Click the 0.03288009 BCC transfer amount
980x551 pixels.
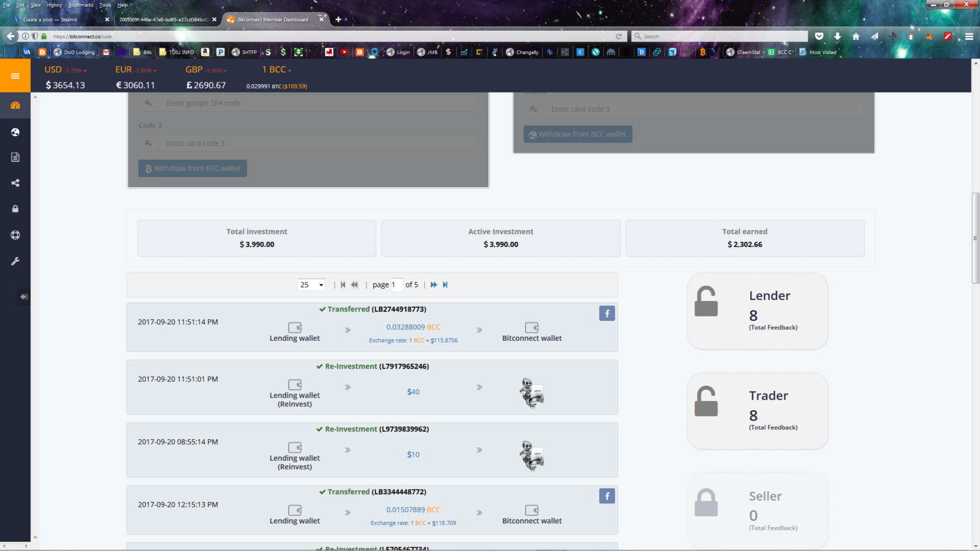click(x=413, y=327)
